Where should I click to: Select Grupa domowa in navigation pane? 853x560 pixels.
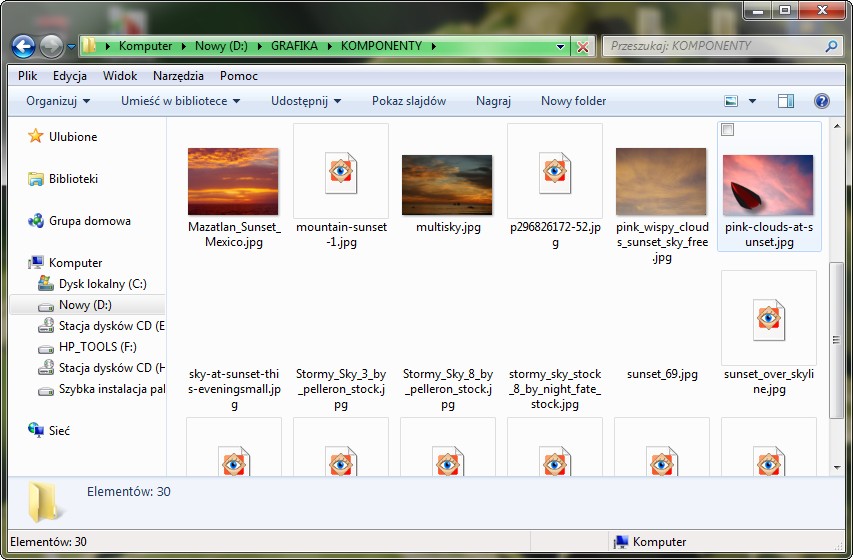(90, 220)
